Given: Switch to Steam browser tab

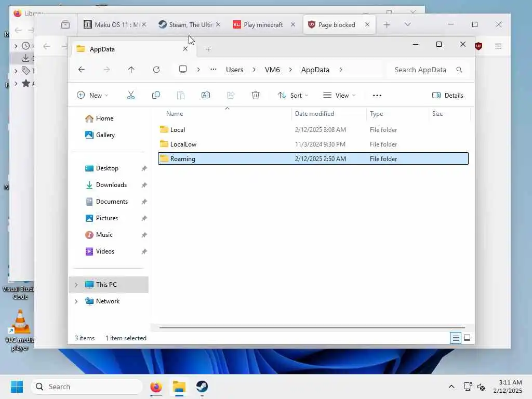Looking at the screenshot, I should coord(189,25).
